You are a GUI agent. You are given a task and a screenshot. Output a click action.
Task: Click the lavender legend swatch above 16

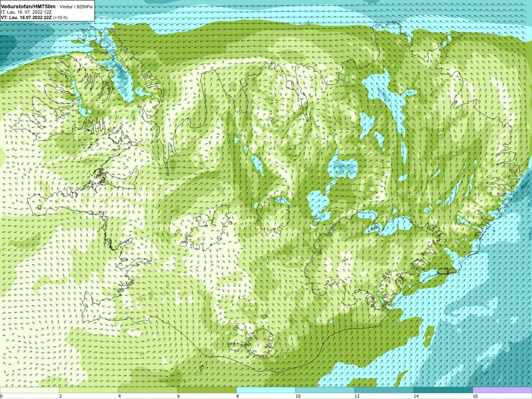502,390
